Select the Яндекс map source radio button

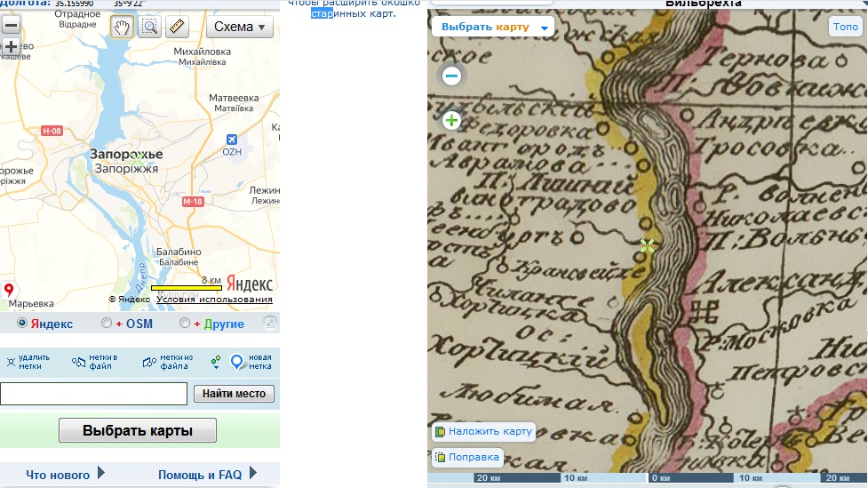click(22, 324)
